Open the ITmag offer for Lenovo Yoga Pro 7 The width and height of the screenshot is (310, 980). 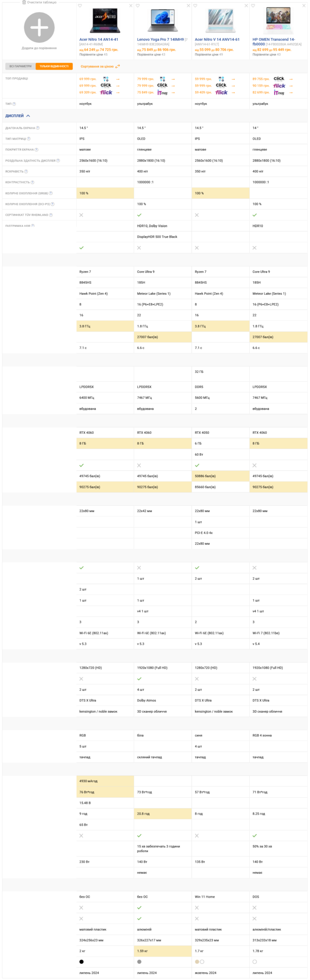click(163, 93)
